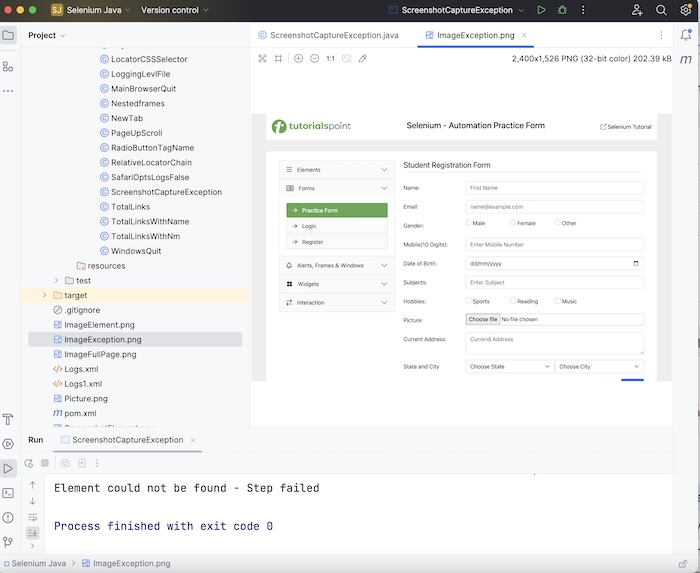700x573 pixels.
Task: Rerun ScreenshotCaptureException from Run panel
Action: coord(29,463)
